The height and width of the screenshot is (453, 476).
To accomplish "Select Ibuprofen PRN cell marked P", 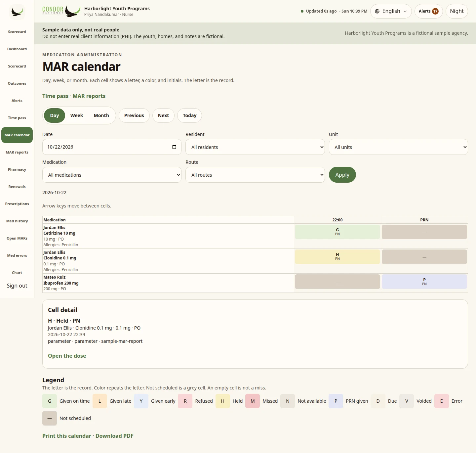I will click(424, 282).
